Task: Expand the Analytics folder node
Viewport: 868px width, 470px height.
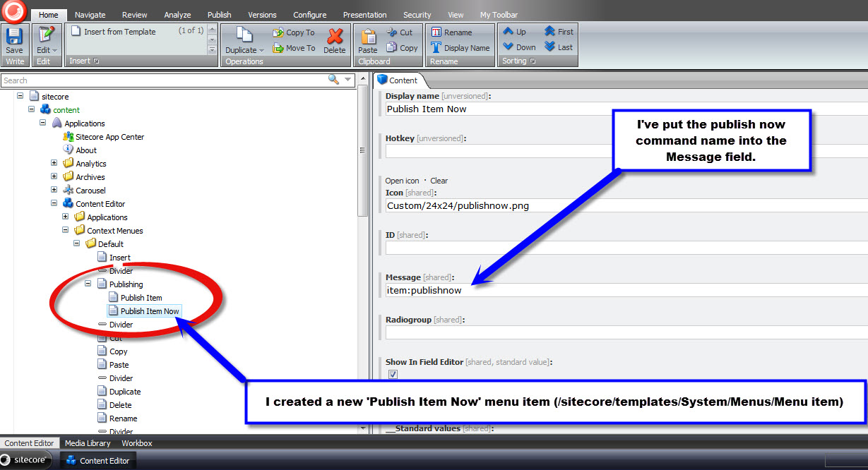Action: 54,164
